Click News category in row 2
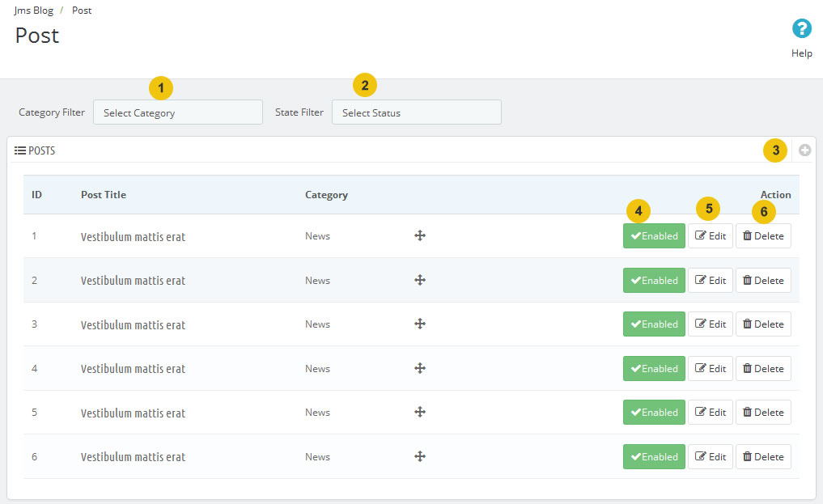The image size is (823, 504). coord(317,281)
